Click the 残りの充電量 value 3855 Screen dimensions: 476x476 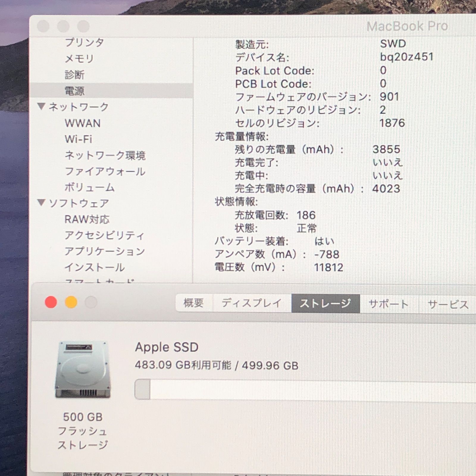click(386, 149)
